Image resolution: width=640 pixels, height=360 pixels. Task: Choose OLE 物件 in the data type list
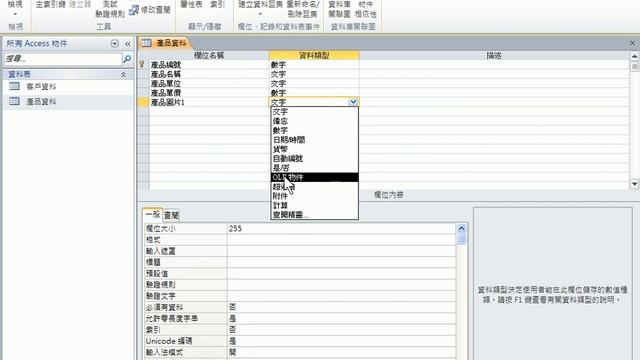tap(314, 177)
